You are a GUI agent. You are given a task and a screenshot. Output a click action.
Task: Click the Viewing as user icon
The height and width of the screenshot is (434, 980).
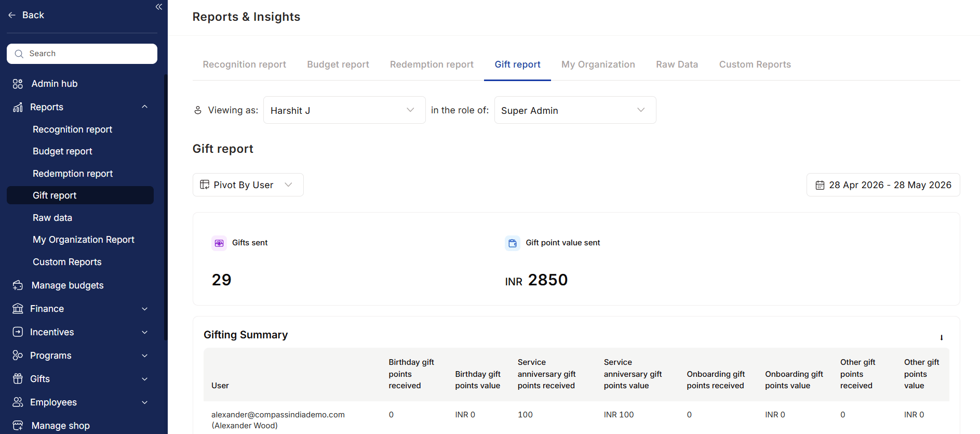[198, 110]
